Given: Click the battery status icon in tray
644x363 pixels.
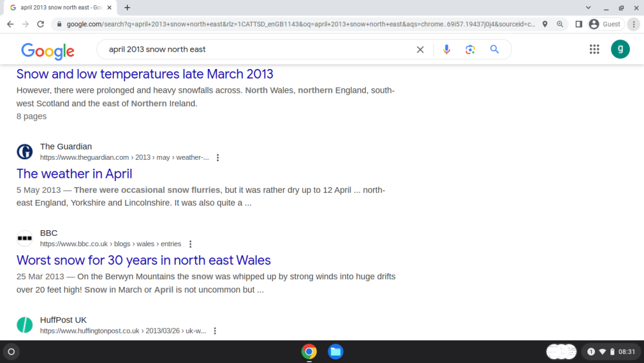Looking at the screenshot, I should pyautogui.click(x=612, y=352).
